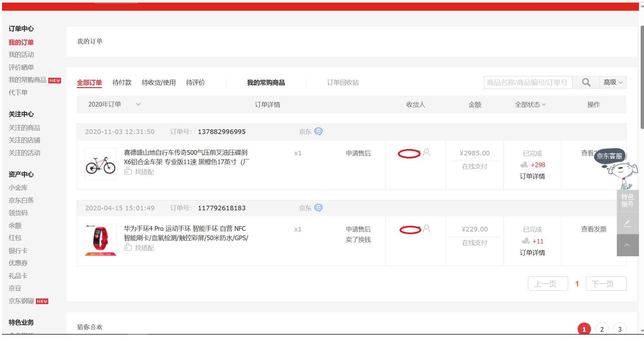Select the 全部订单 tab
The image size is (644, 341).
click(89, 82)
